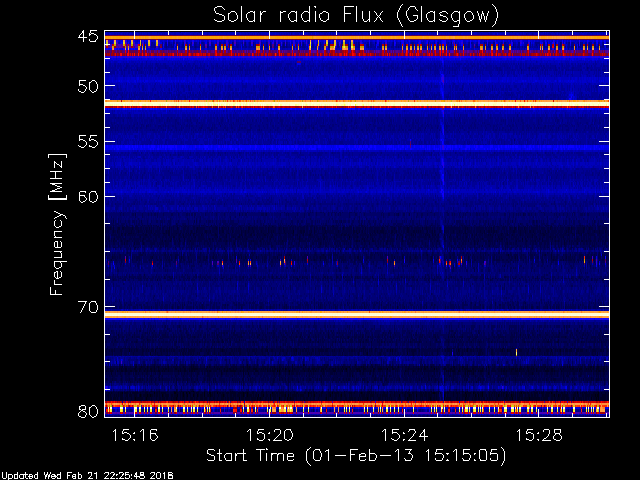Click the 15:20 time tick label
640x480 pixels.
click(269, 436)
